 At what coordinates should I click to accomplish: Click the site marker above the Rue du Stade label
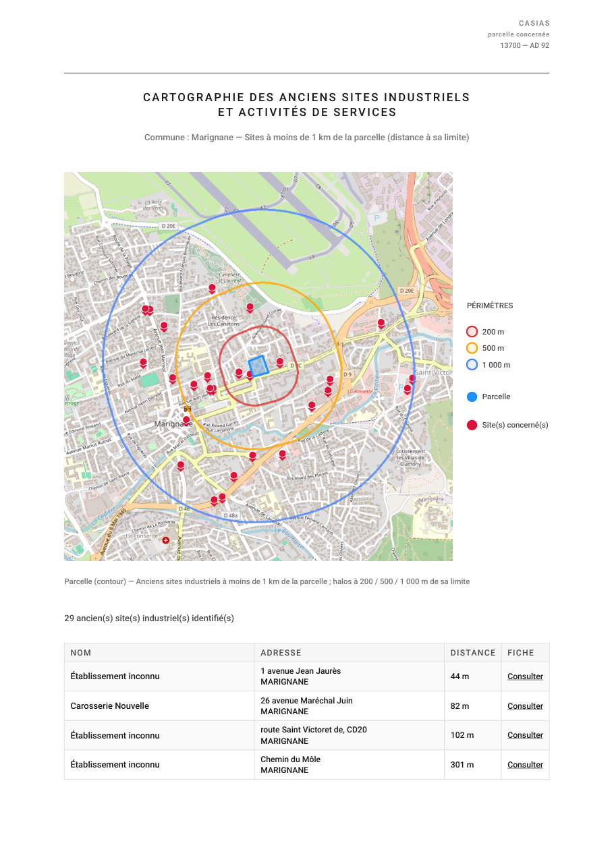(x=143, y=364)
